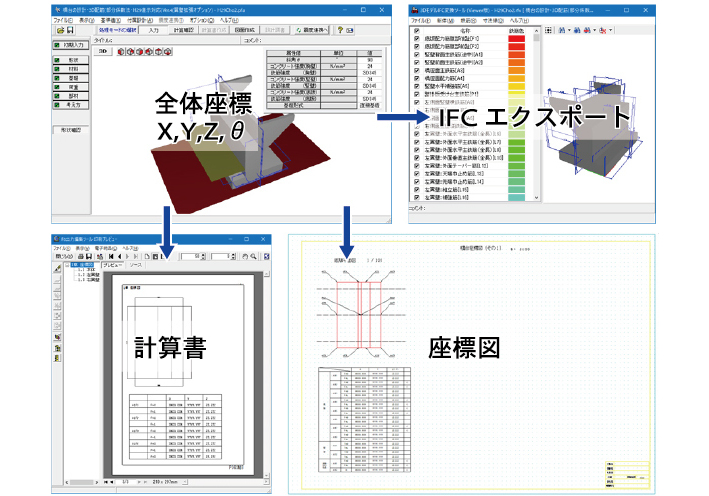
Task: Toggle the header select-all checkbox in IFC list
Action: (x=416, y=31)
